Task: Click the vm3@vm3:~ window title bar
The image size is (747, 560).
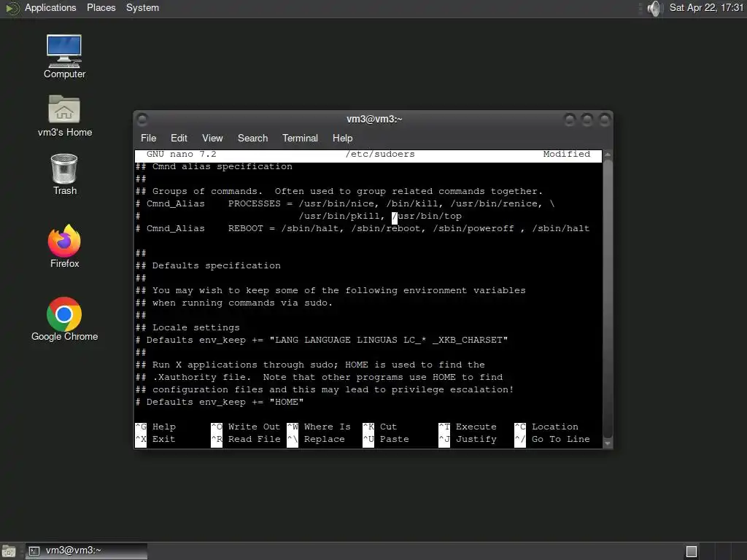Action: click(x=374, y=119)
